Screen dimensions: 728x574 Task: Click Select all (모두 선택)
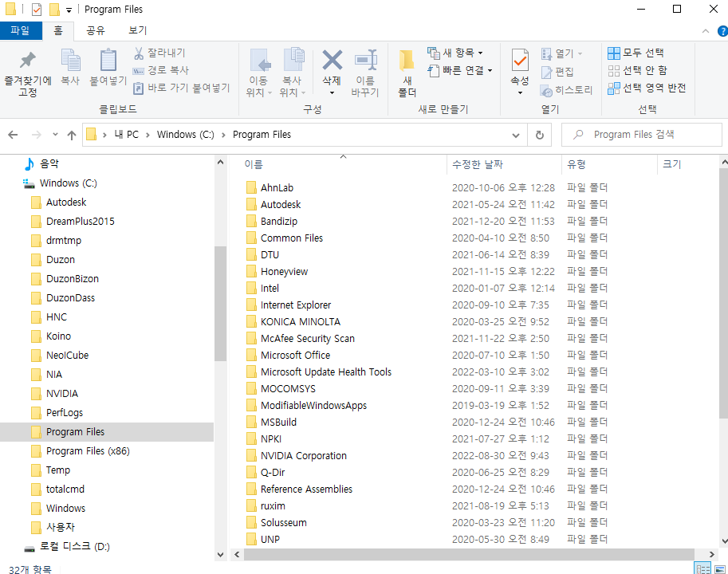[636, 53]
